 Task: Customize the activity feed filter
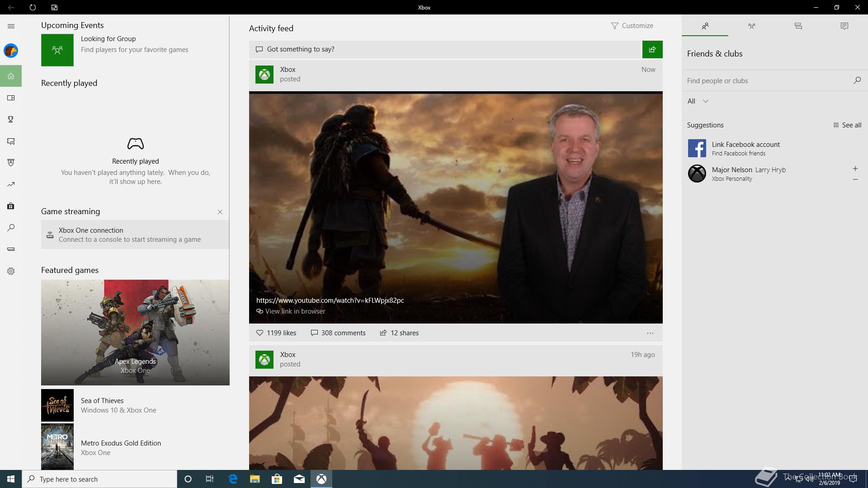[632, 26]
